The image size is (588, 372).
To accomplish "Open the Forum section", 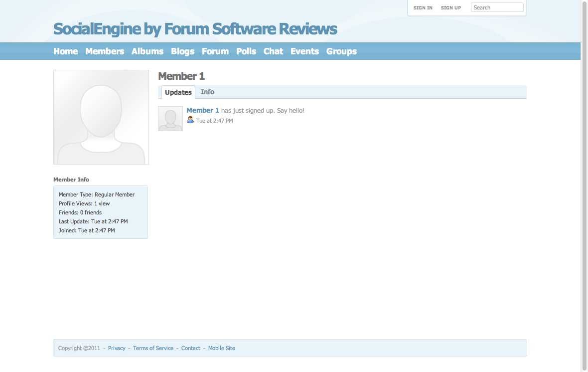I will 215,51.
